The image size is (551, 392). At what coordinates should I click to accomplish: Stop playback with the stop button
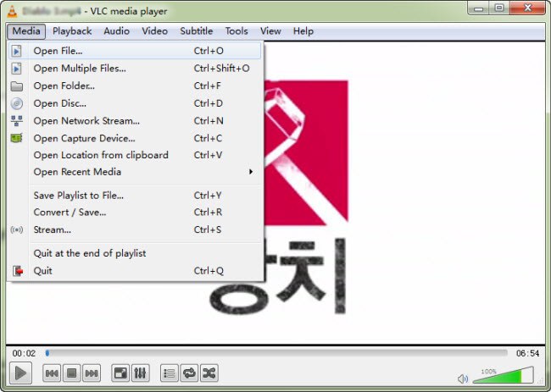(x=72, y=373)
